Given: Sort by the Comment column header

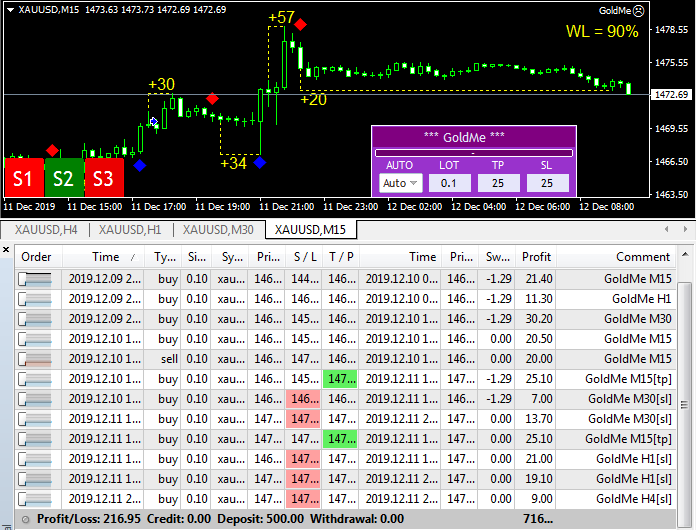Looking at the screenshot, I should point(643,257).
